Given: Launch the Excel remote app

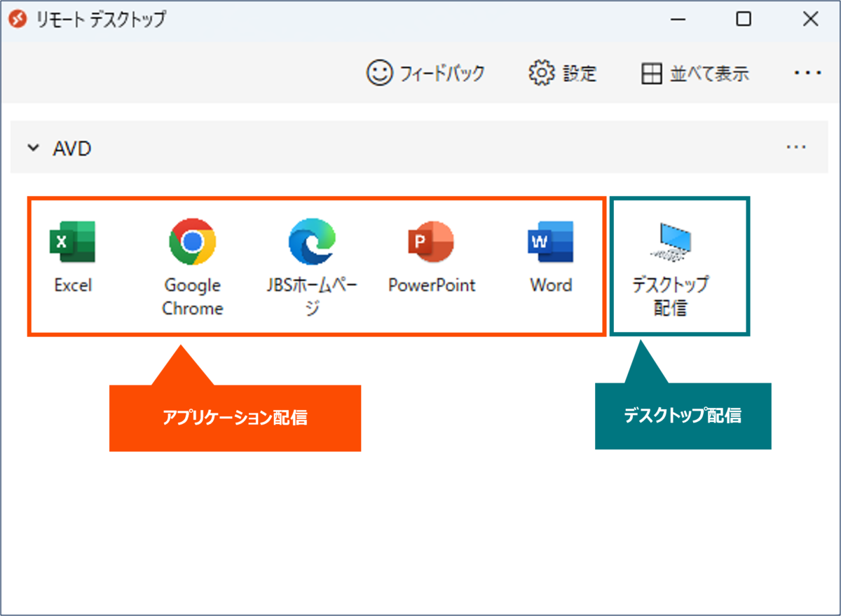Looking at the screenshot, I should [73, 256].
